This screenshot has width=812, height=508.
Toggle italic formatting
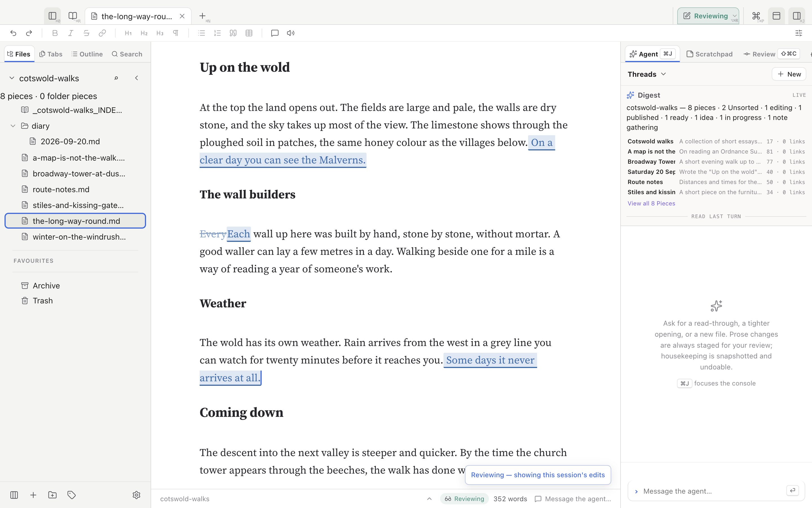click(x=71, y=33)
